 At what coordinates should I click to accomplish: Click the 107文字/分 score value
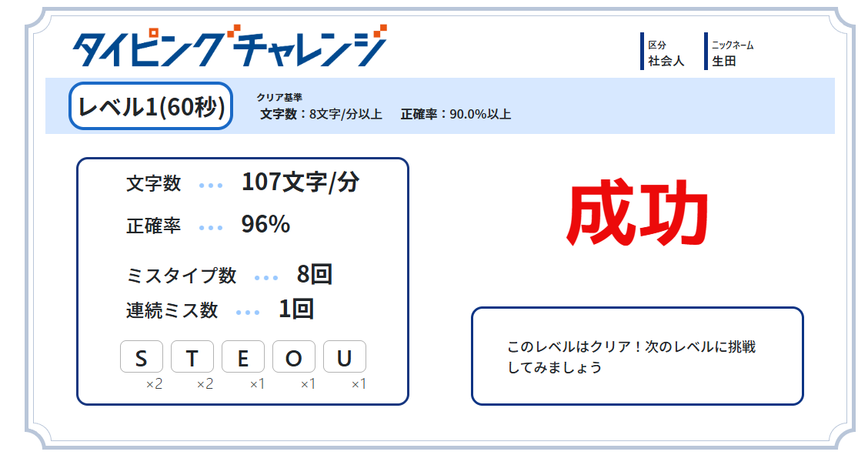tap(300, 182)
